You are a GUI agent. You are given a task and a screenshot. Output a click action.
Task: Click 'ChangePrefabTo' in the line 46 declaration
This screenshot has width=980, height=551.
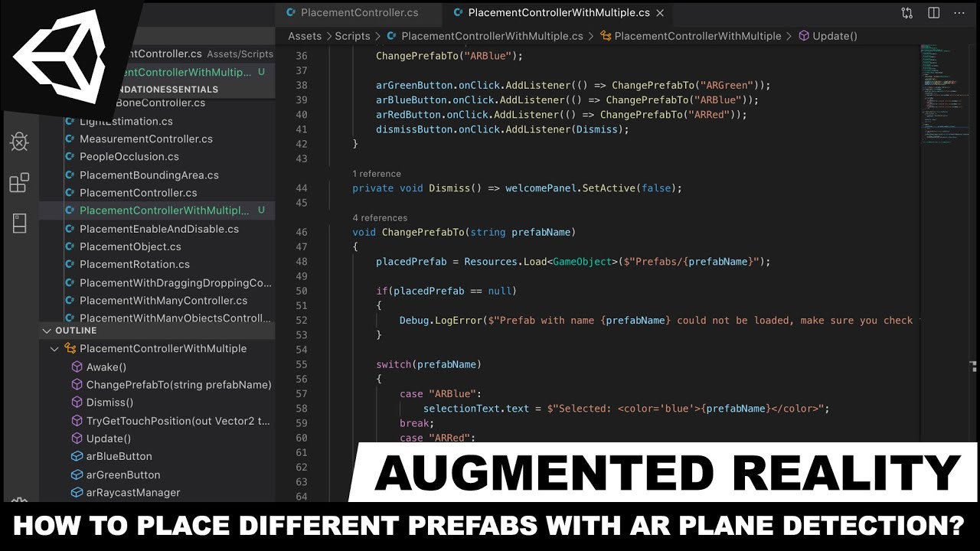click(x=423, y=232)
